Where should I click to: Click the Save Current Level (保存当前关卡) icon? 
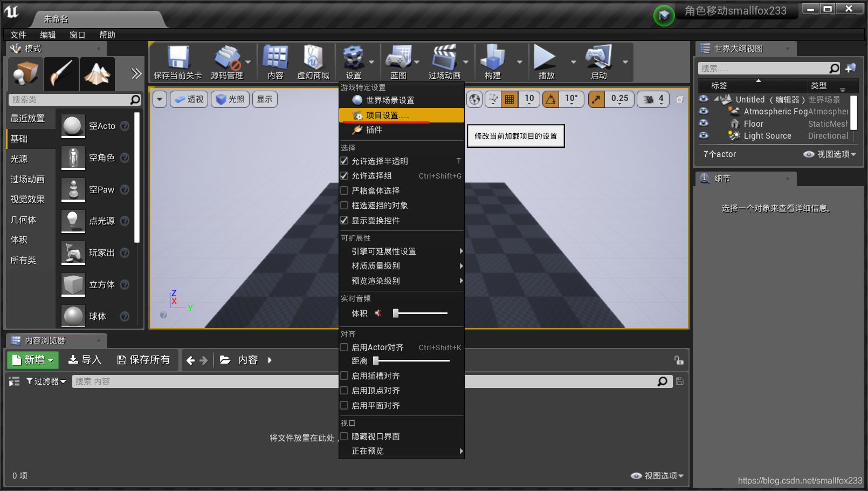pos(178,57)
